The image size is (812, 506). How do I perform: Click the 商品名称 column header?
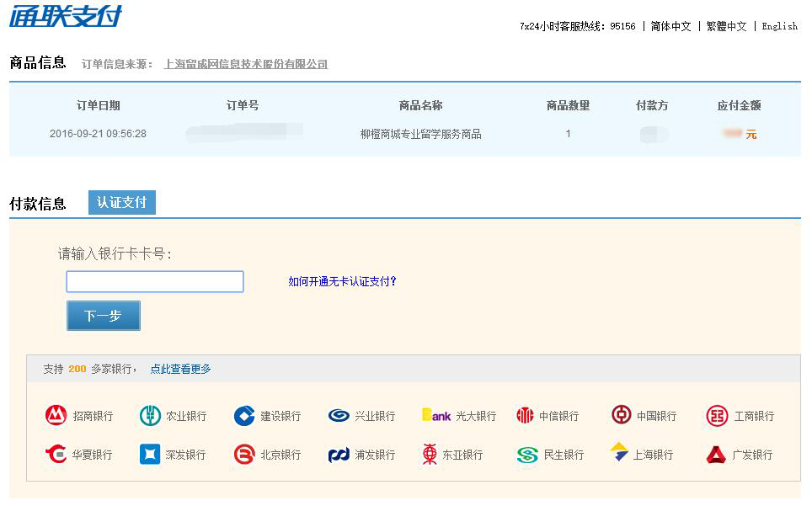point(421,105)
